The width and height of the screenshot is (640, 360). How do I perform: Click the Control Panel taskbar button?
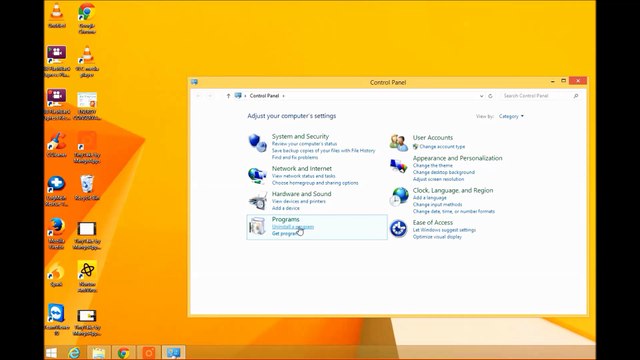coord(173,353)
